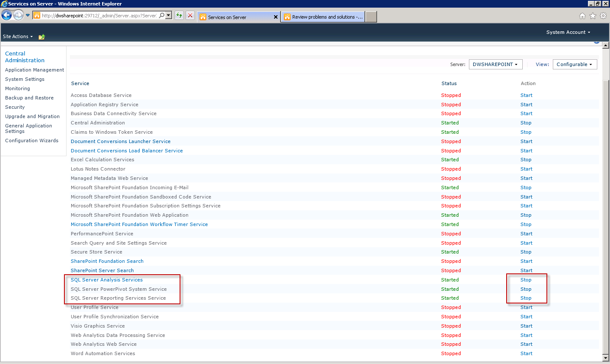Click the browser Forward arrow button
The image size is (610, 364).
(x=18, y=16)
